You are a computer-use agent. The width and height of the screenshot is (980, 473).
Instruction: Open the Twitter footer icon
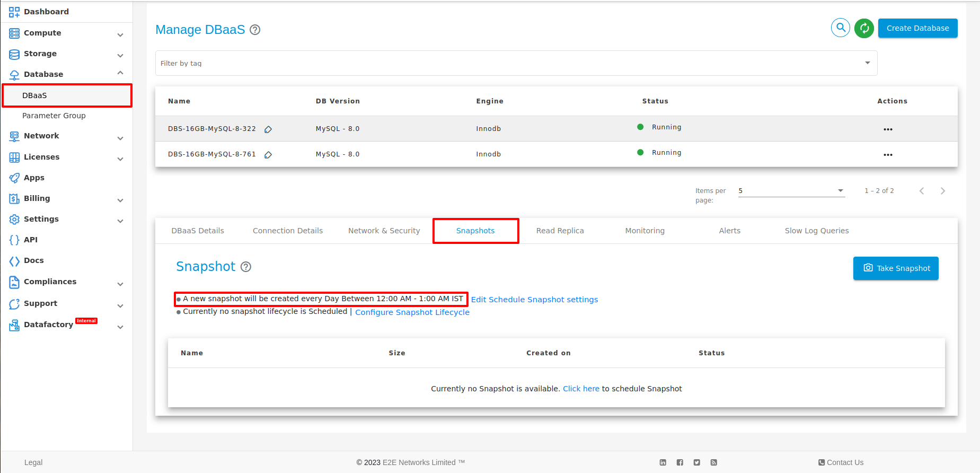pos(696,462)
